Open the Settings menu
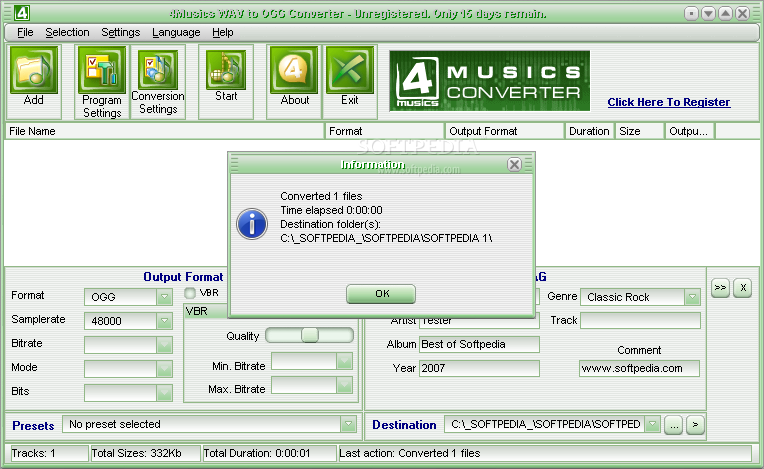 point(120,32)
